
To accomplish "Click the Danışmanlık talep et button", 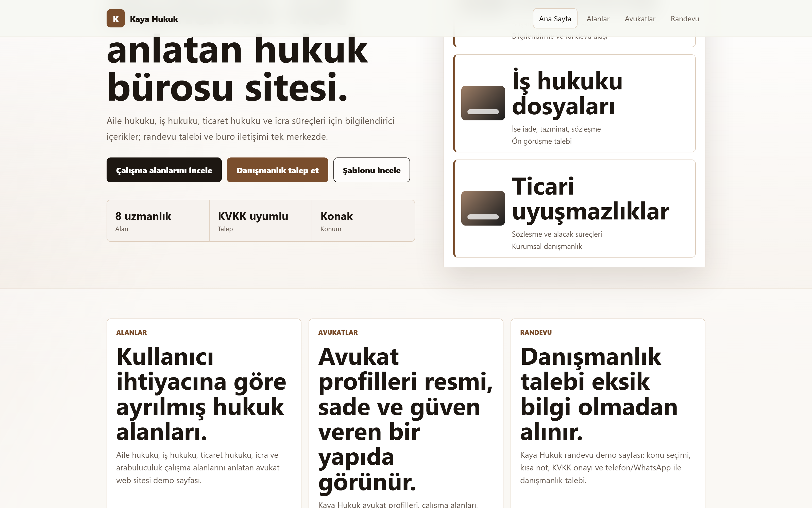I will pos(278,170).
